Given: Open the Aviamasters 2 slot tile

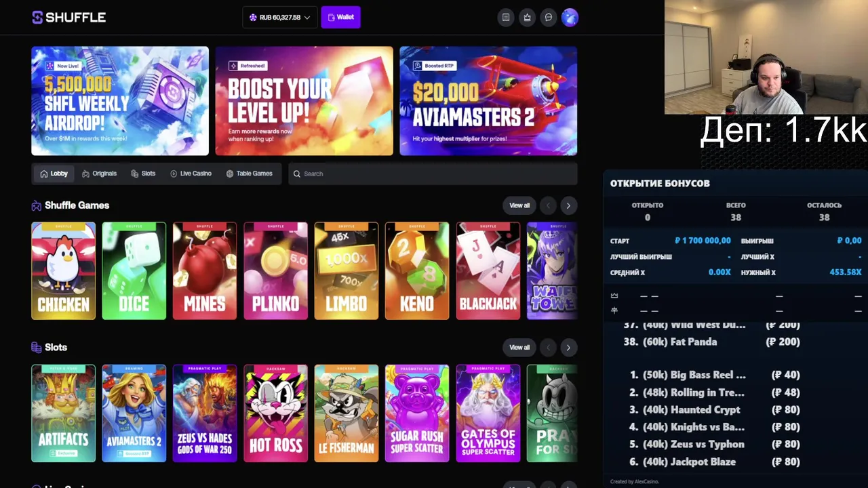Looking at the screenshot, I should pos(134,413).
